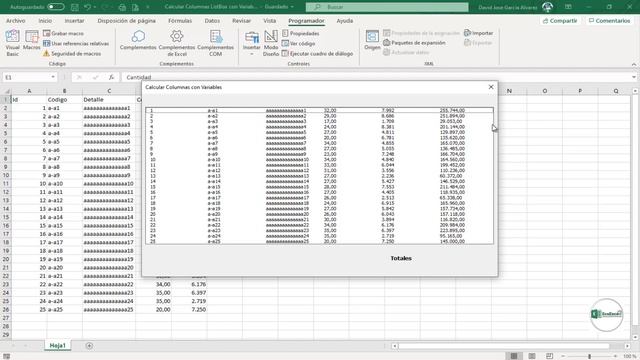Select column A header
The image size is (640, 360).
[29, 91]
